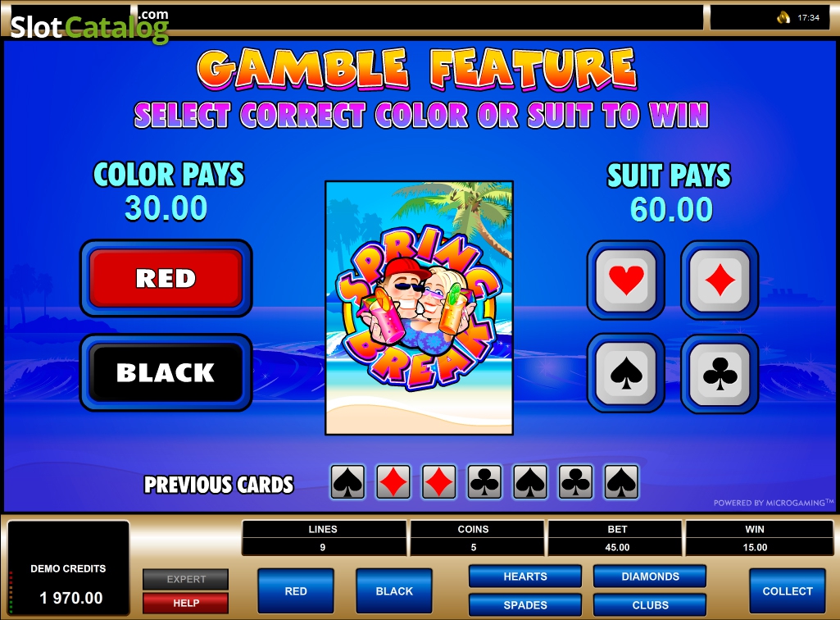Pick the diamonds suit icon
The width and height of the screenshot is (840, 620).
tap(720, 280)
